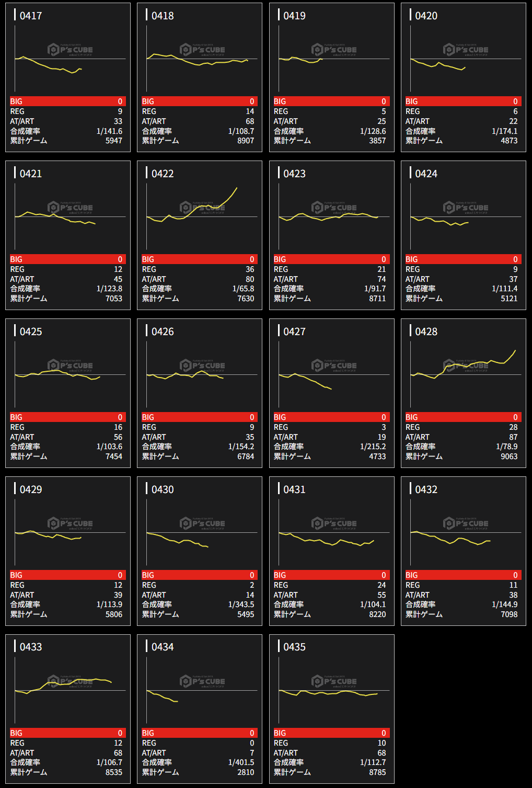The height and width of the screenshot is (788, 532).
Task: View the graph of machine 0430
Action: point(202,532)
